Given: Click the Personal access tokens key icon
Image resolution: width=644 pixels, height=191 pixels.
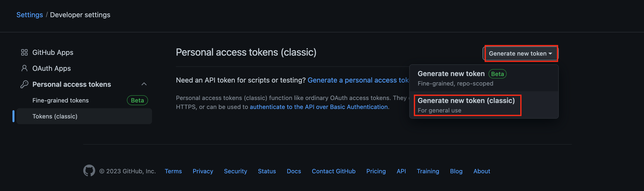Looking at the screenshot, I should 24,84.
